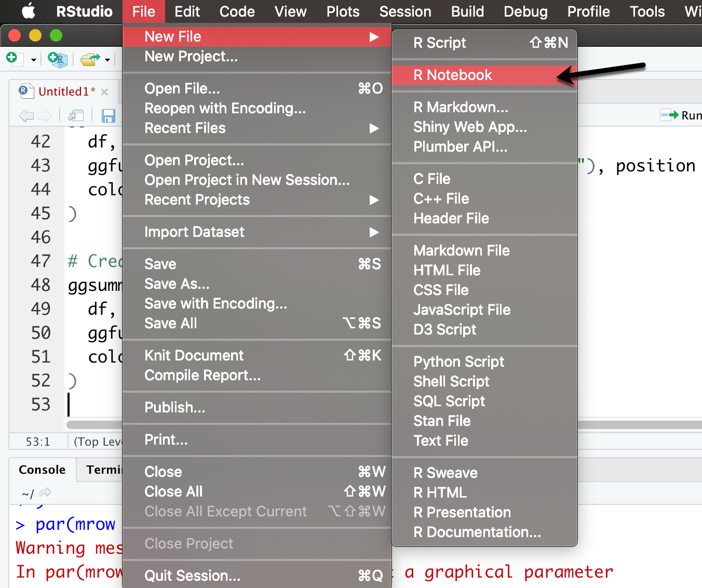Select Knit Document

(256, 355)
